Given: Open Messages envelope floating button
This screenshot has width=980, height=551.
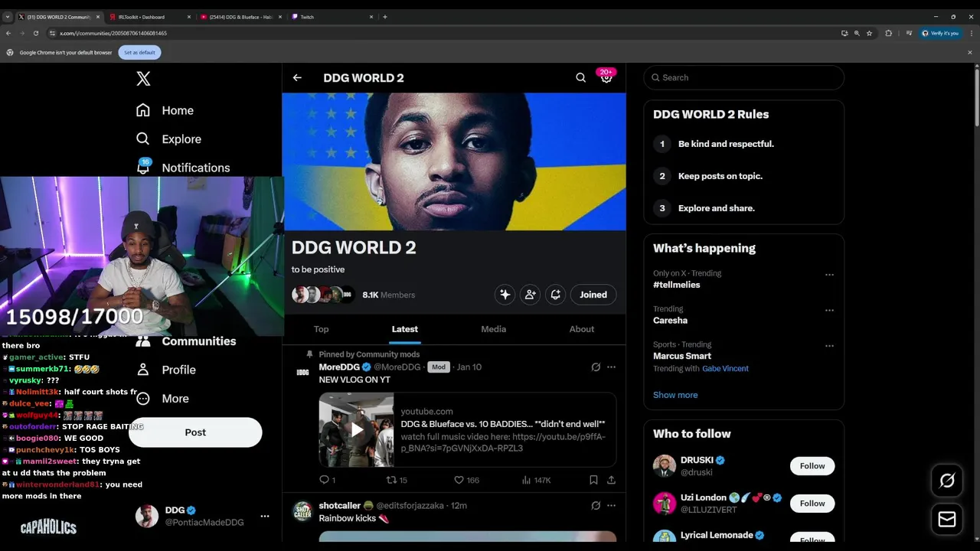Looking at the screenshot, I should (947, 519).
